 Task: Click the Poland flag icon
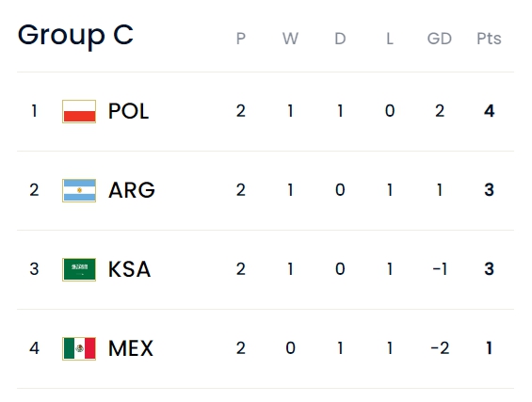79,111
